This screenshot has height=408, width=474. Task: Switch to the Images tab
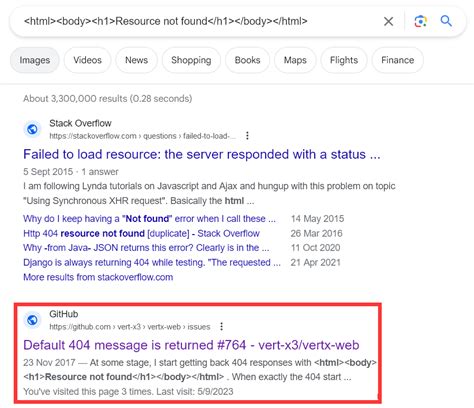point(35,60)
